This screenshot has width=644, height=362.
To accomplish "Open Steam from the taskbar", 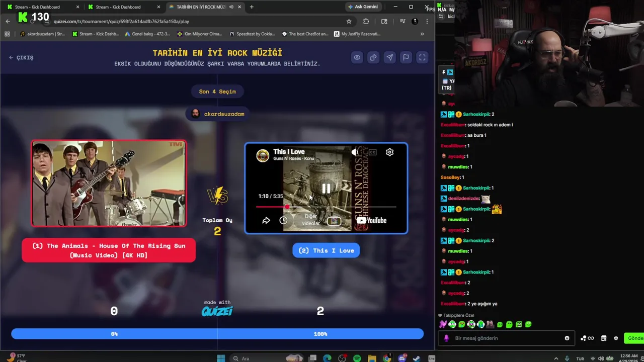I will click(417, 358).
